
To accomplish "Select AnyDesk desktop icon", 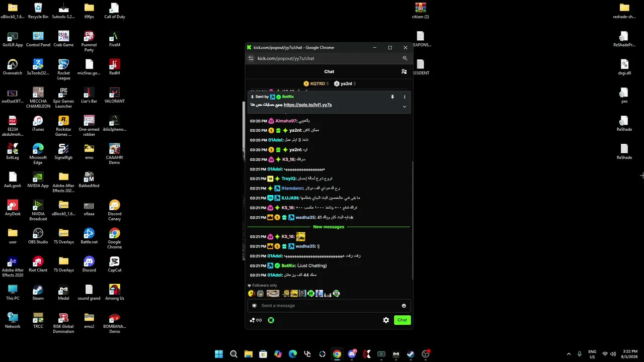I will [x=13, y=208].
